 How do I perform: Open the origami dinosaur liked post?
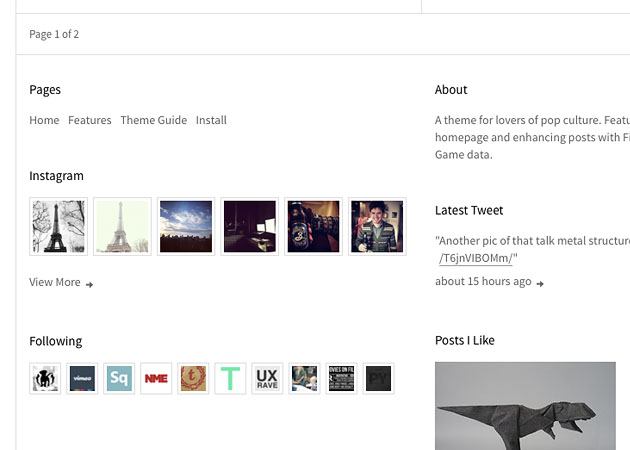click(525, 405)
